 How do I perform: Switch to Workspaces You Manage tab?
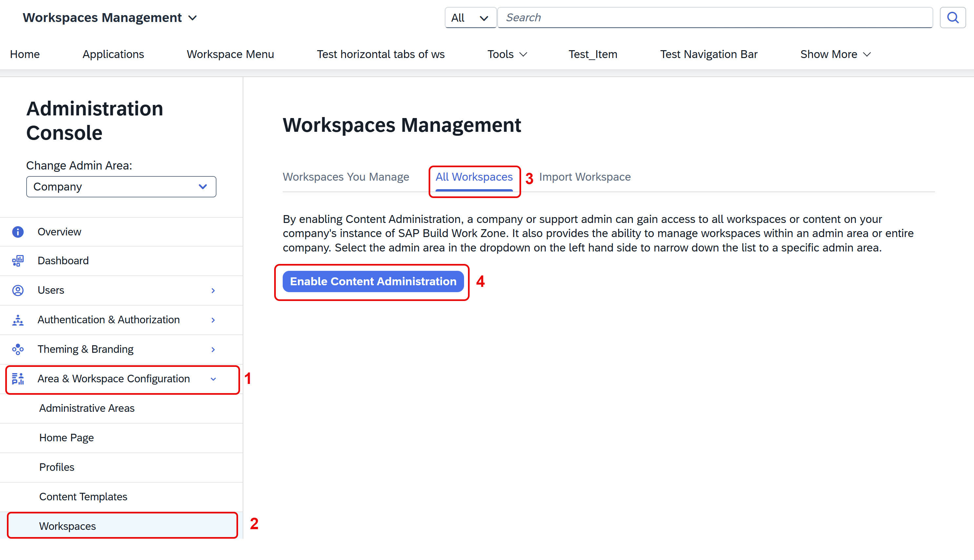tap(346, 177)
